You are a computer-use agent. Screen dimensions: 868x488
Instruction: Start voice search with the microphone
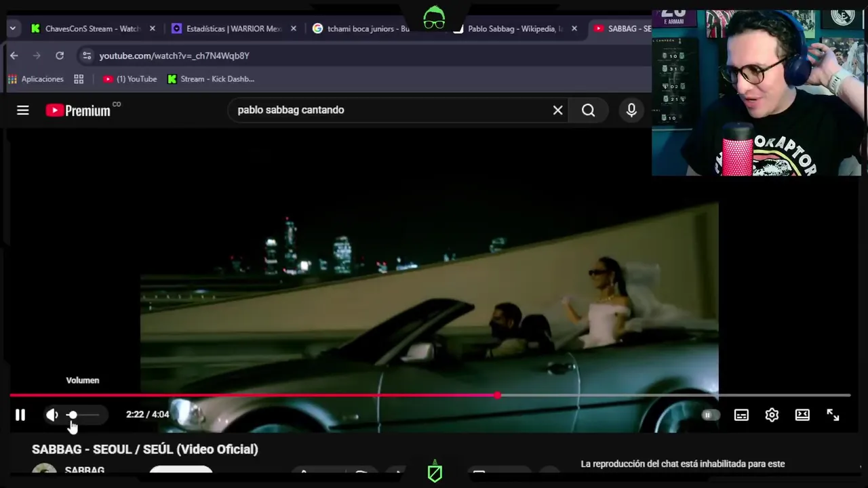(x=631, y=110)
